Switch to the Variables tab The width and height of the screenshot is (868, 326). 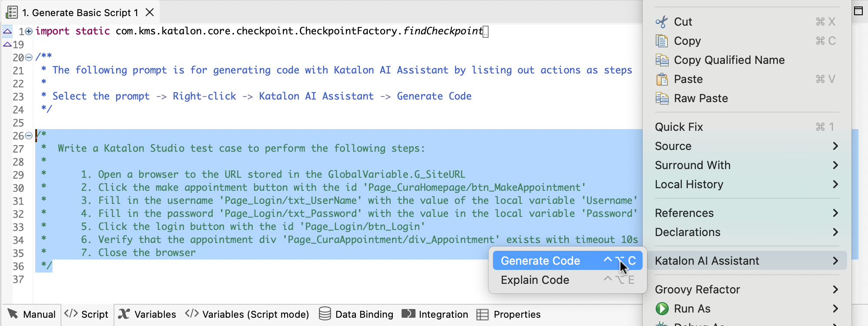click(147, 314)
